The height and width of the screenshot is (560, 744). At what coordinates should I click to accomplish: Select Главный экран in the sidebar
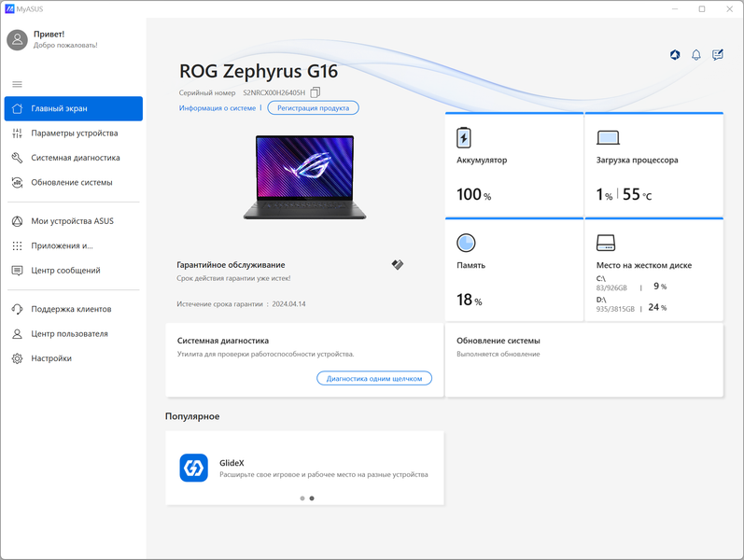tap(74, 108)
